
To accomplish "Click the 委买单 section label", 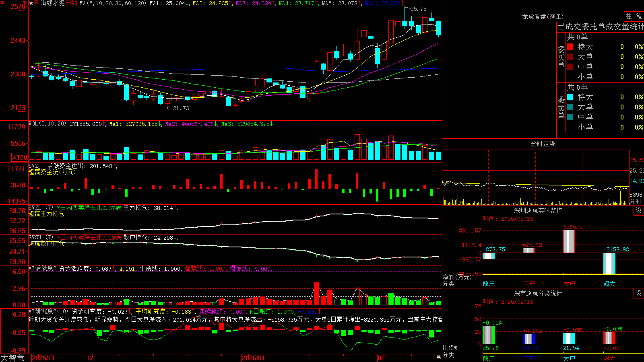I will [561, 58].
